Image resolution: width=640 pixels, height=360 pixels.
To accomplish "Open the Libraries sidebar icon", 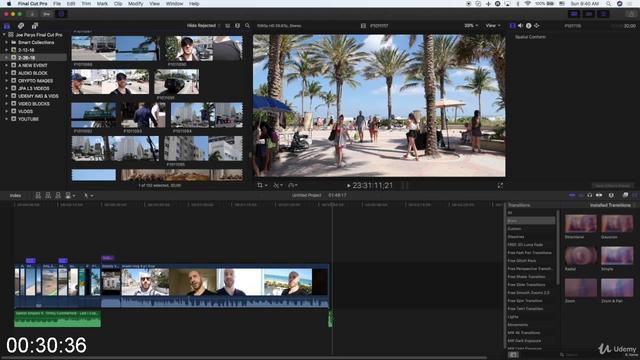I will tap(7, 26).
